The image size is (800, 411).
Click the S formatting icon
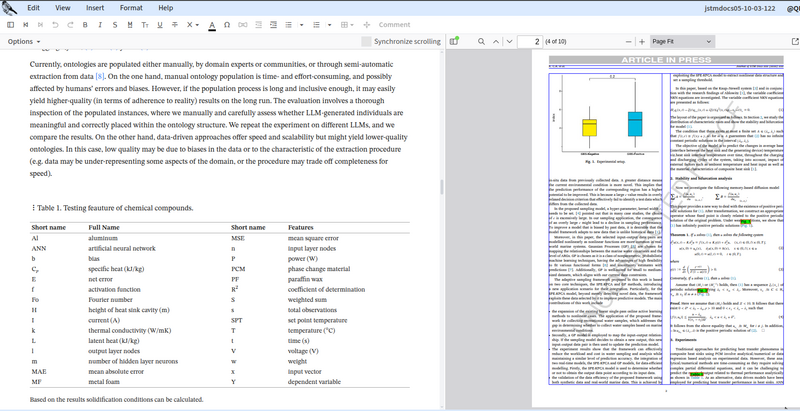pyautogui.click(x=115, y=24)
